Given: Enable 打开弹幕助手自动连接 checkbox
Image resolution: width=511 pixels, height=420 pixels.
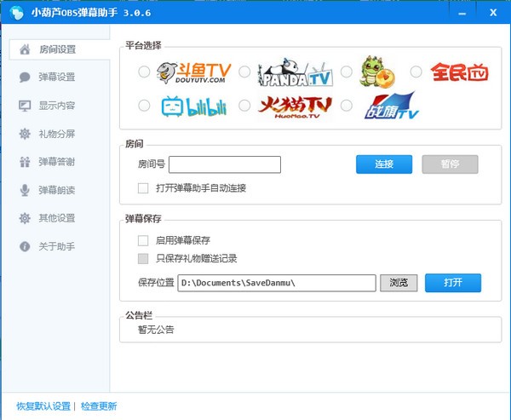Looking at the screenshot, I should click(x=143, y=188).
